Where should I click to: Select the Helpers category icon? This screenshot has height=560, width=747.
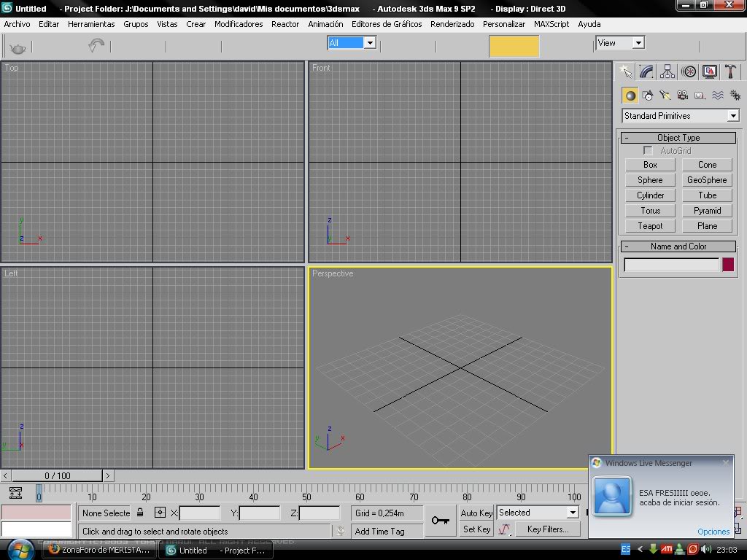(x=700, y=96)
